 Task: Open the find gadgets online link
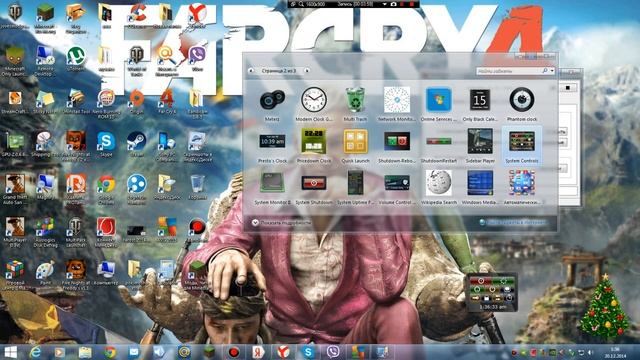coord(513,222)
